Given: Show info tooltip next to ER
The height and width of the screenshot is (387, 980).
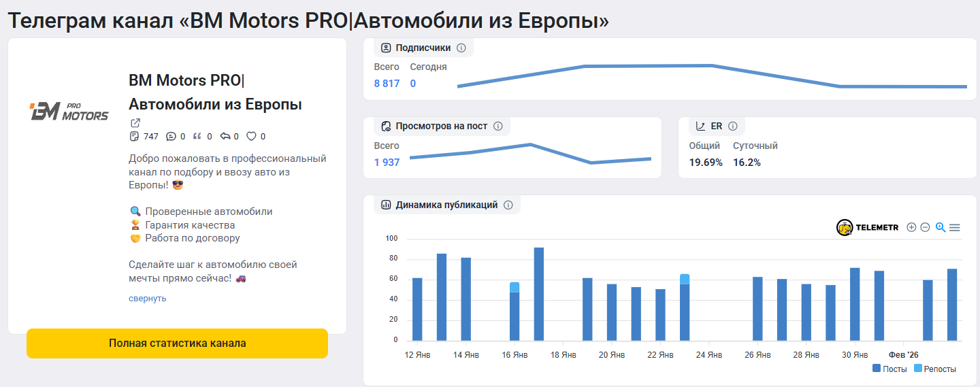Looking at the screenshot, I should (x=733, y=126).
